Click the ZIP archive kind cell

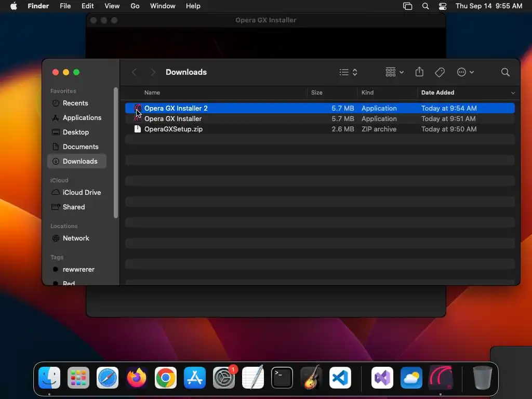[379, 129]
